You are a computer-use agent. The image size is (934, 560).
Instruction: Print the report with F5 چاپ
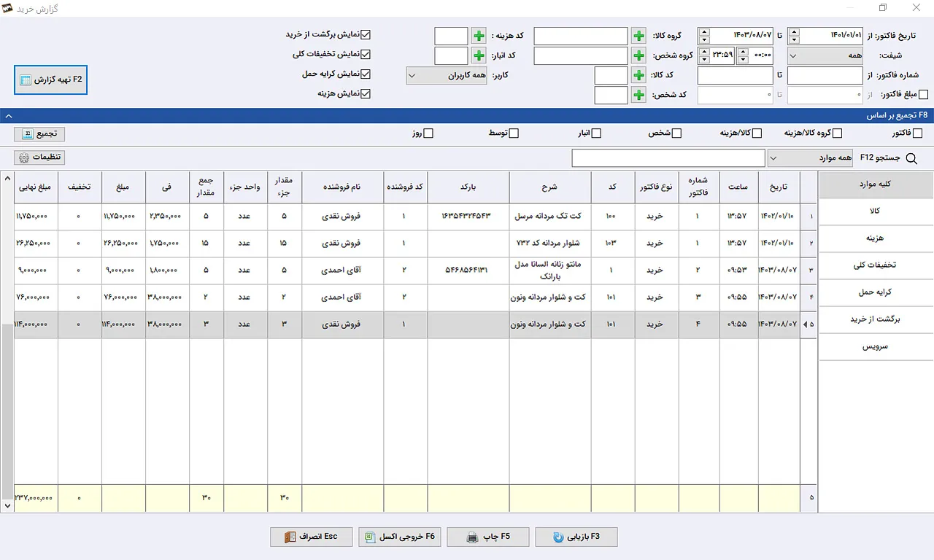[487, 537]
